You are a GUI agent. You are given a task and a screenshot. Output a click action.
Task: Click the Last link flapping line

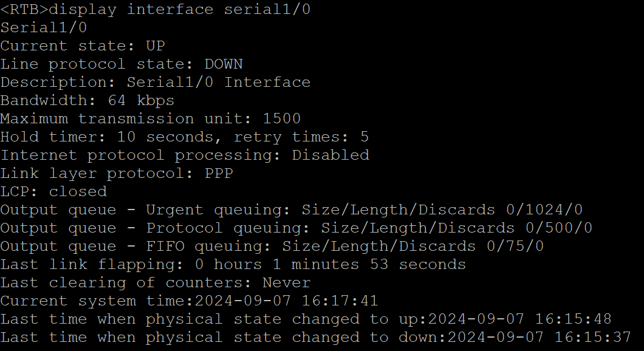pyautogui.click(x=233, y=264)
